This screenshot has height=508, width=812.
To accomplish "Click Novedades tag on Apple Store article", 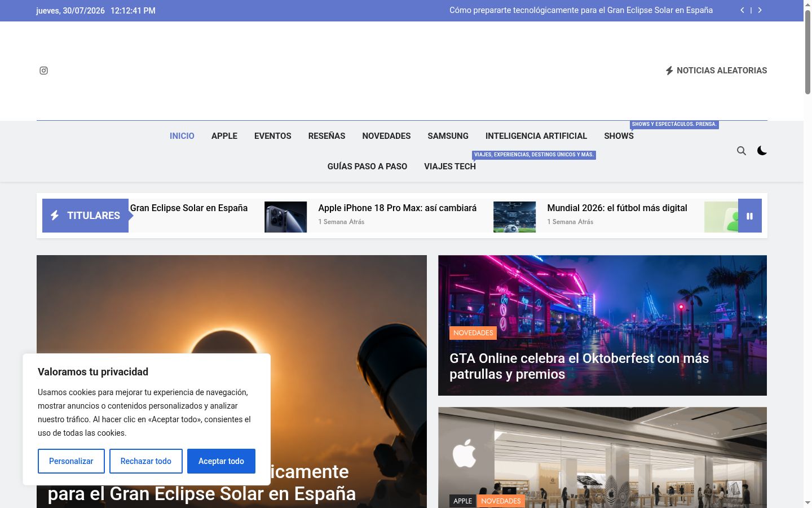I will (x=501, y=501).
